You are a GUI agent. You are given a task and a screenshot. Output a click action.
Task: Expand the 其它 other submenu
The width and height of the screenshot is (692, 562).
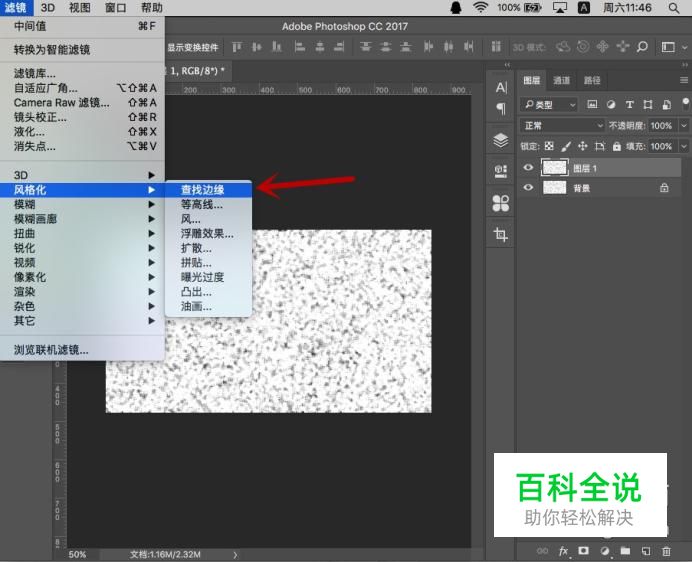pos(82,321)
